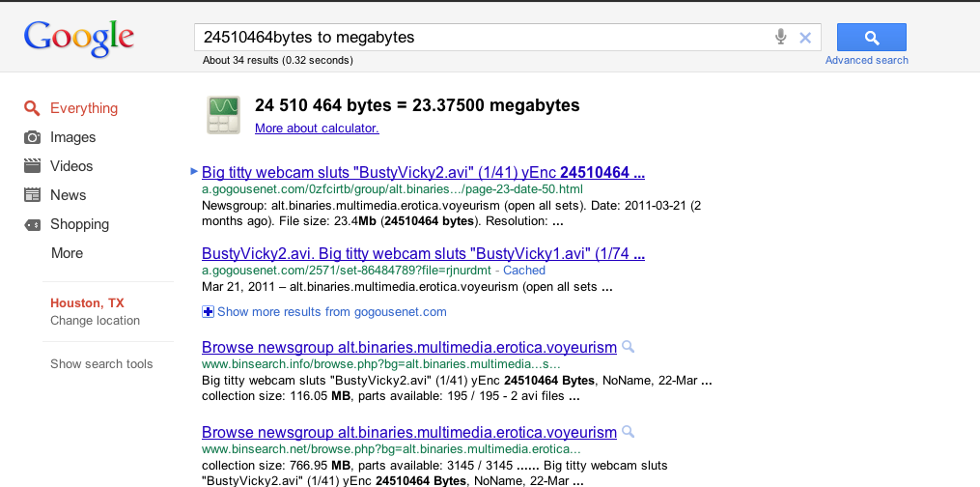Open the preview magnifier for the binsearch.info result
980x487 pixels.
click(x=628, y=347)
